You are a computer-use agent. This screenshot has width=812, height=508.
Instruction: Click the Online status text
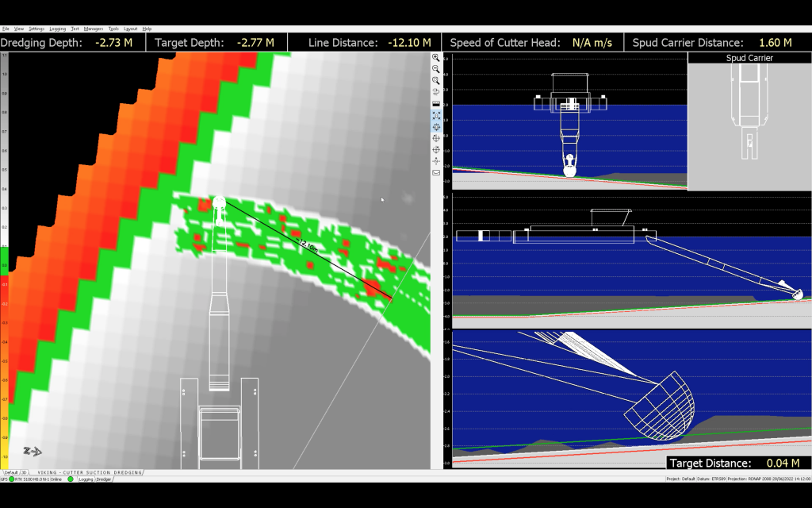point(56,479)
